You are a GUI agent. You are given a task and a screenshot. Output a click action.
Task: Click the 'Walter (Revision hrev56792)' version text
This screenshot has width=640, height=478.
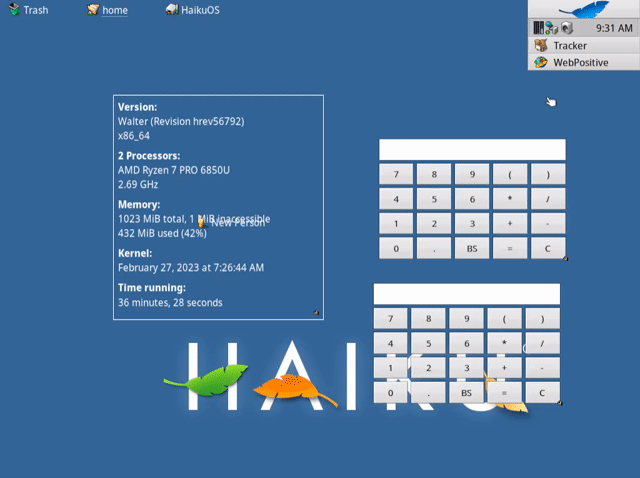click(x=181, y=122)
